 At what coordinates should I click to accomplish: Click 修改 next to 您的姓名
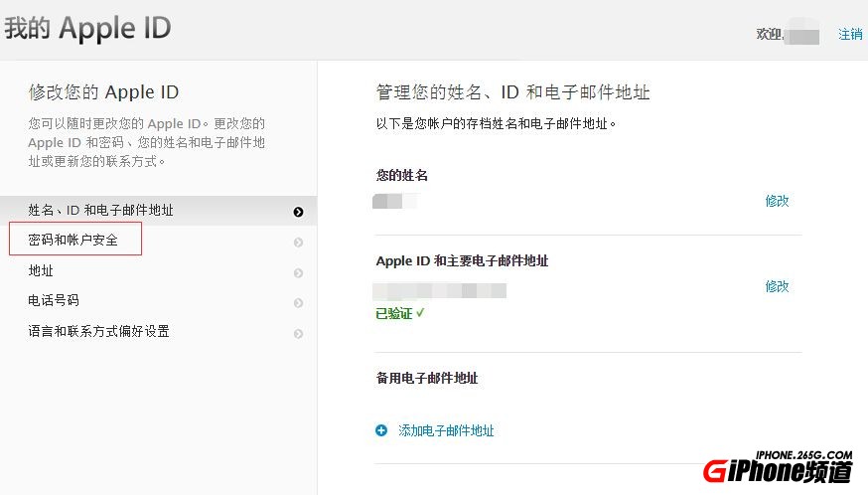(x=777, y=201)
